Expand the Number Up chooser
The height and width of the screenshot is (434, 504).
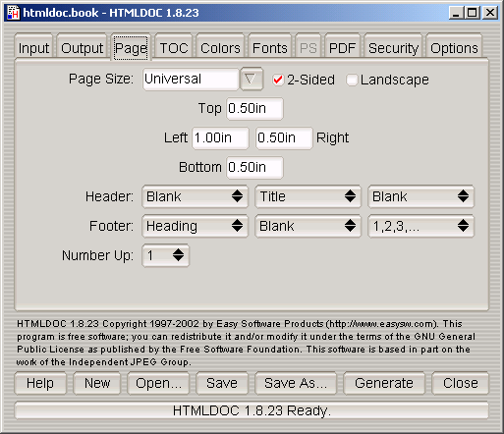166,255
